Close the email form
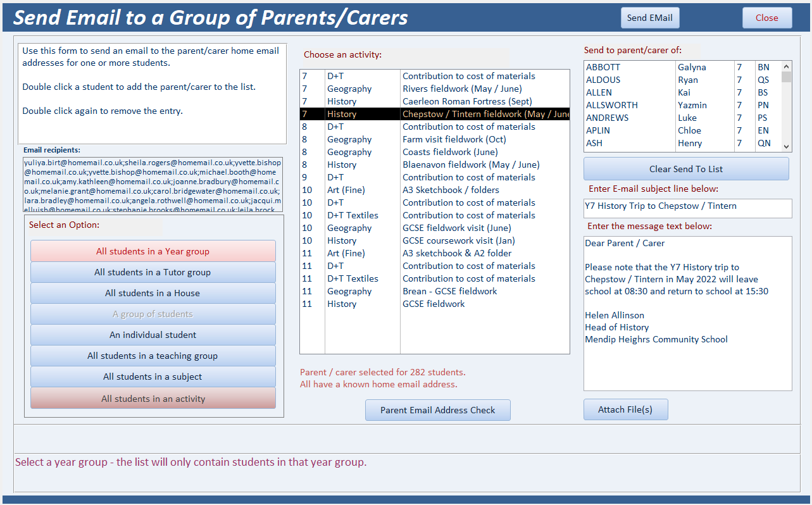The height and width of the screenshot is (505, 812). point(767,18)
